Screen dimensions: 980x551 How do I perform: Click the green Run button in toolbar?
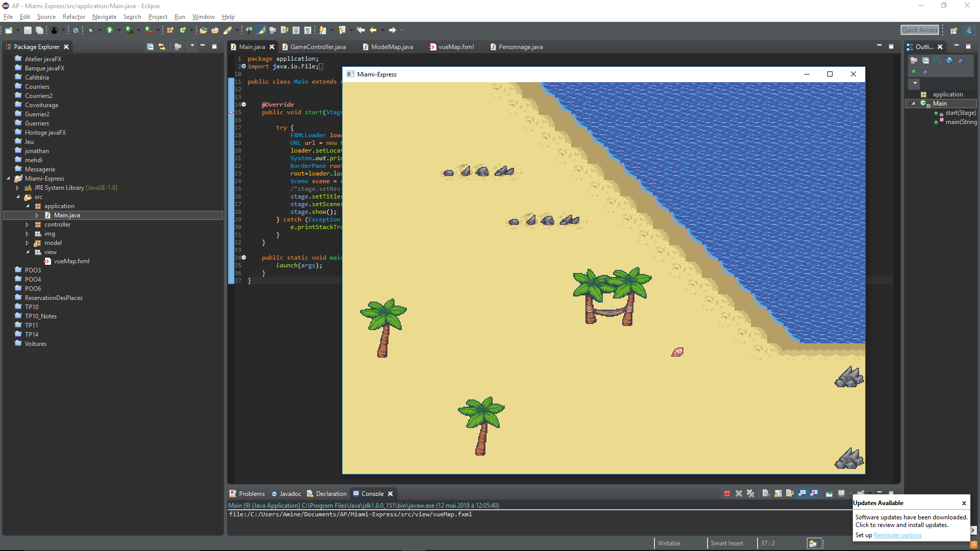[x=109, y=31]
